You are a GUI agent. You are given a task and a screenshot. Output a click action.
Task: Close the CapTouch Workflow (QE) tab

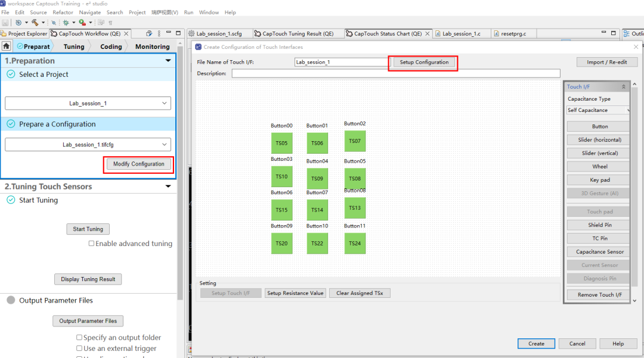pos(126,33)
